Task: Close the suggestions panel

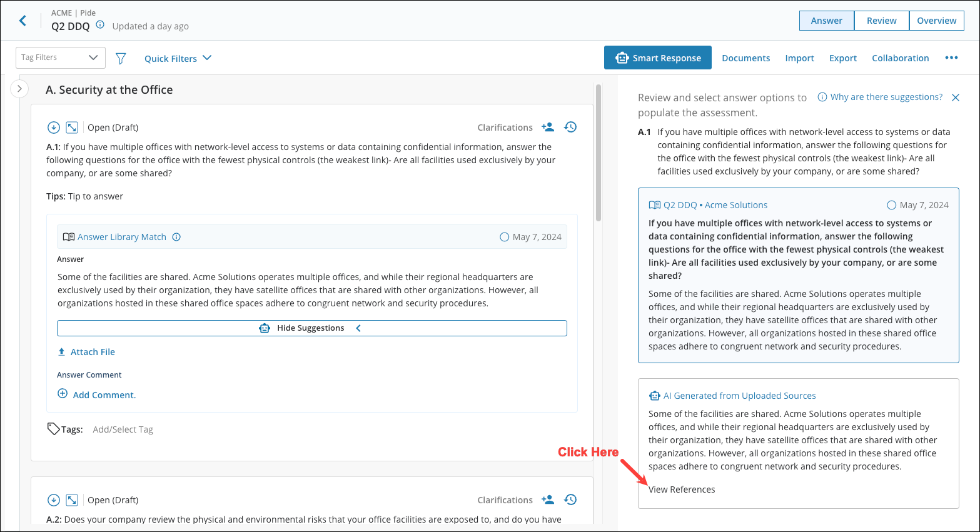Action: tap(956, 98)
